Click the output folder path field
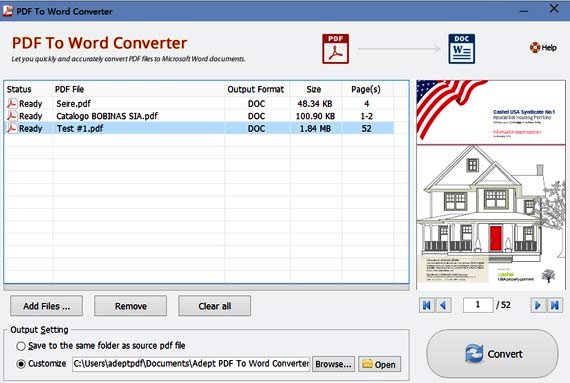Image resolution: width=570 pixels, height=383 pixels. point(191,364)
